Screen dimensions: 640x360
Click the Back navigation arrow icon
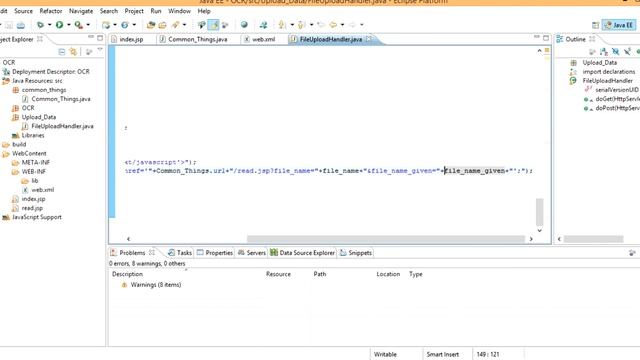333,25
